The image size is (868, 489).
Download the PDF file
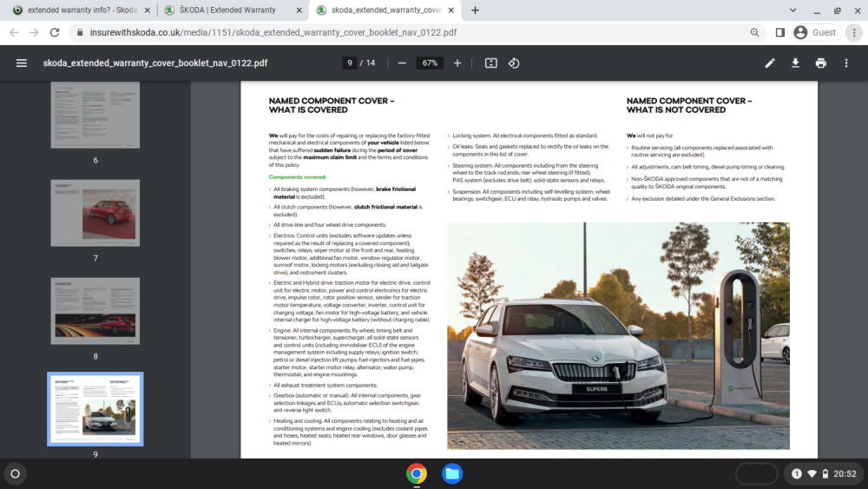click(x=795, y=63)
